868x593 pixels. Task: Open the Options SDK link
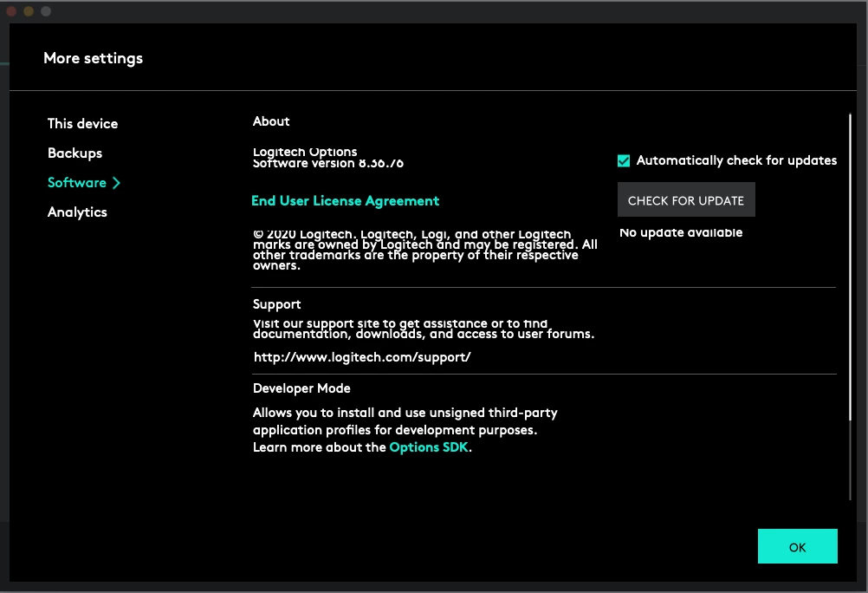point(429,447)
